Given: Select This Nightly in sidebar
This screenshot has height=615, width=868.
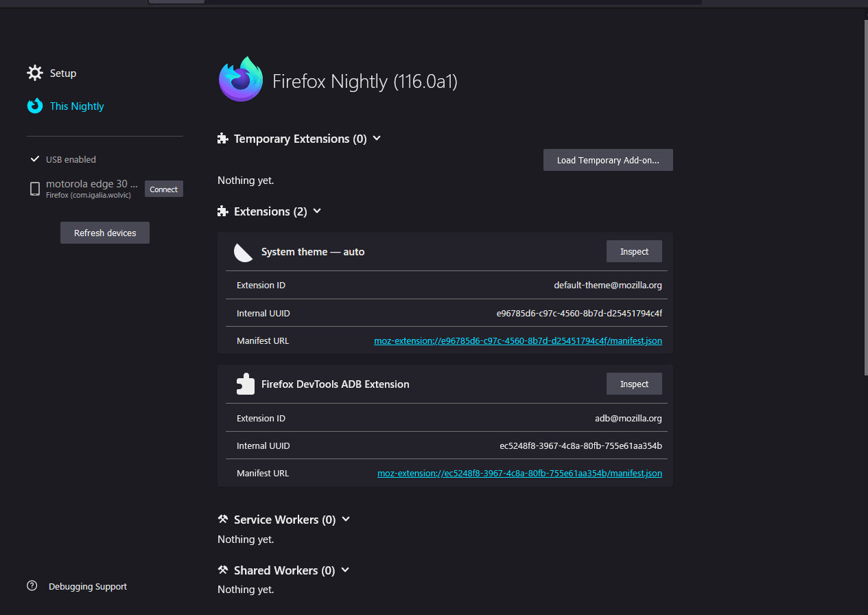Looking at the screenshot, I should pyautogui.click(x=77, y=106).
